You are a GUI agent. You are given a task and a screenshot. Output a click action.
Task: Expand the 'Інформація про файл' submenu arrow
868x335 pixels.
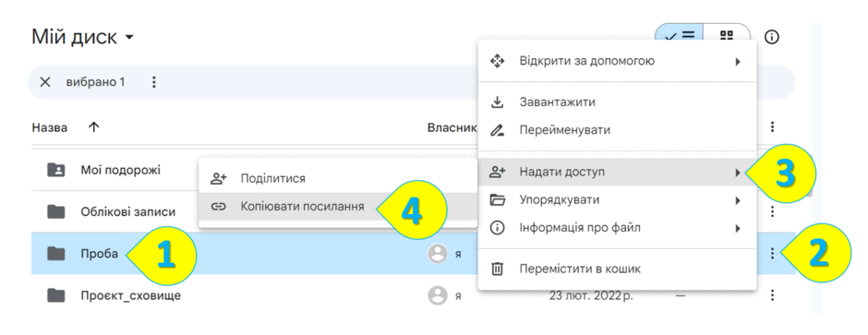click(738, 228)
